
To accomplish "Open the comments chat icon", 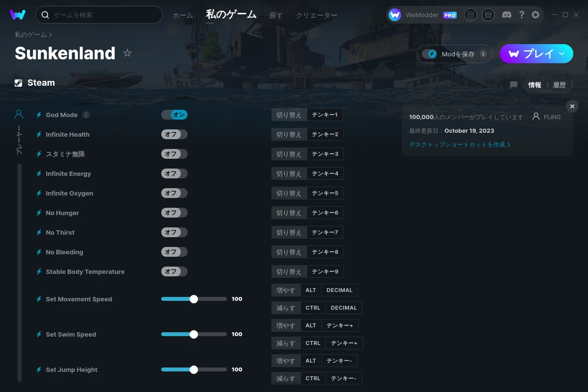I will click(x=514, y=85).
